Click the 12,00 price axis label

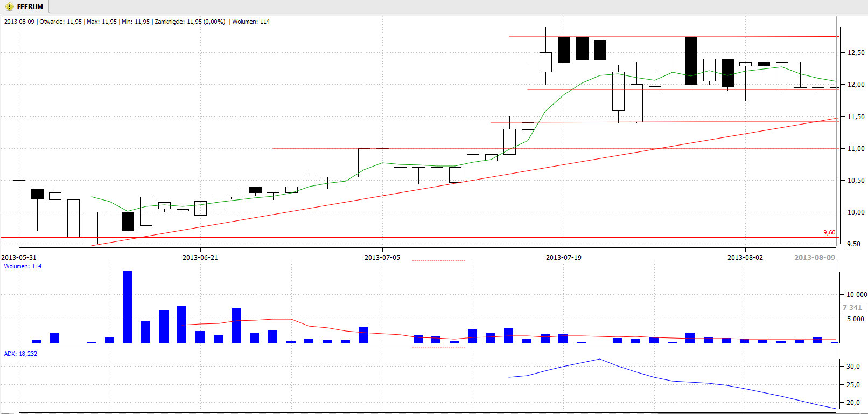(856, 85)
